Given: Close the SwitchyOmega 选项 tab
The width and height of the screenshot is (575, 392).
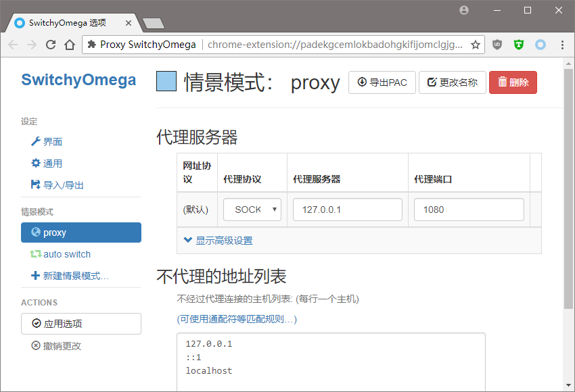Looking at the screenshot, I should (129, 23).
